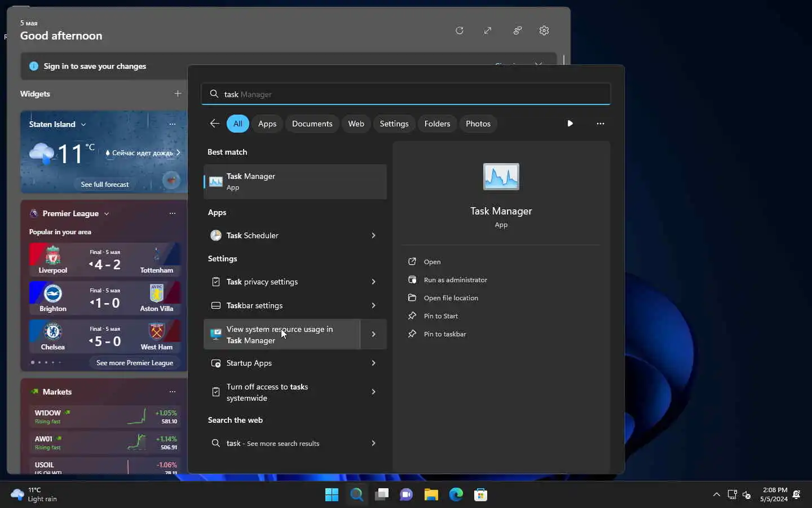The width and height of the screenshot is (812, 508).
Task: Select the All filter tab
Action: pyautogui.click(x=238, y=124)
